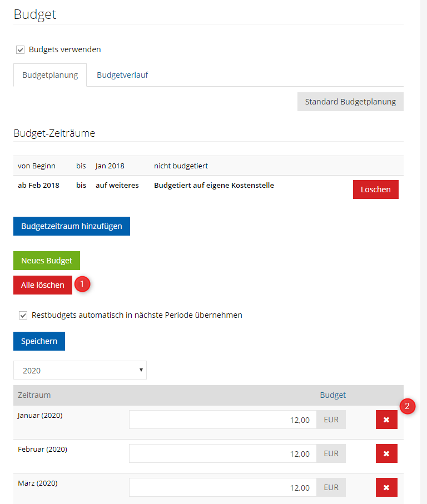Switch to the Budgetverlauf tab

[x=122, y=75]
